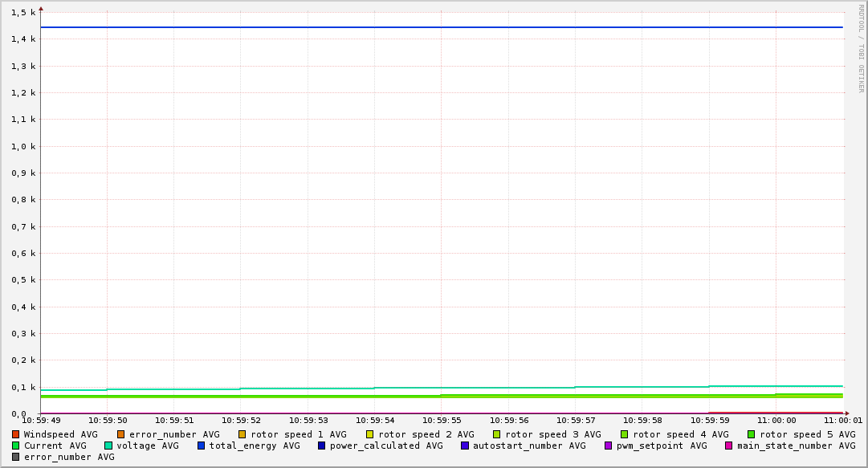
Task: Click the purple pwm_setpoint AVG legend swatch
Action: (609, 446)
